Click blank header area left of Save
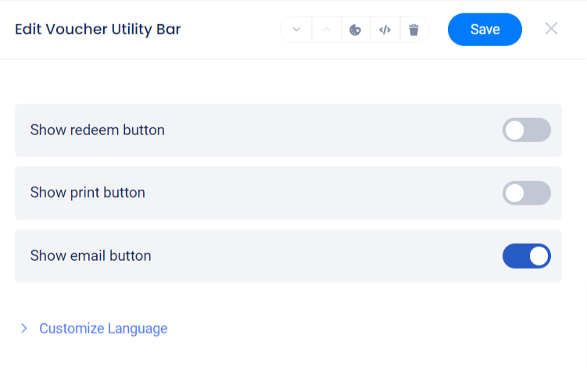The height and width of the screenshot is (392, 587). (234, 30)
